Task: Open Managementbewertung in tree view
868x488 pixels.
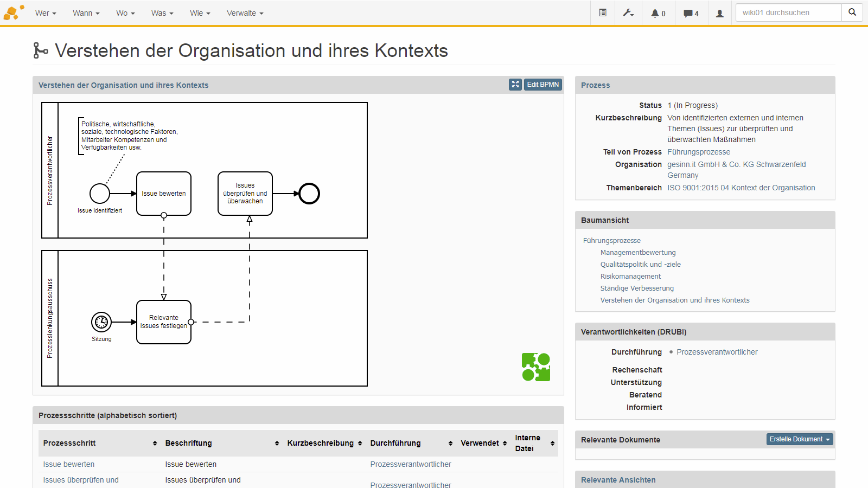Action: (x=638, y=252)
